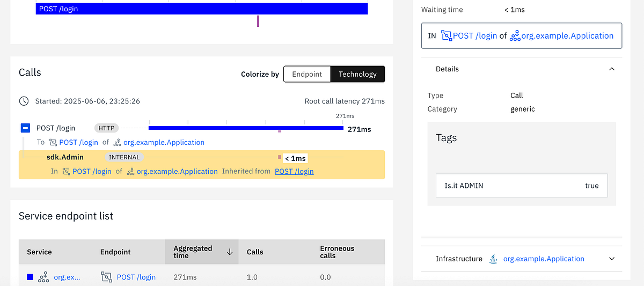Image resolution: width=644 pixels, height=286 pixels.
Task: Select the sdk.Admin call row
Action: tap(202, 164)
